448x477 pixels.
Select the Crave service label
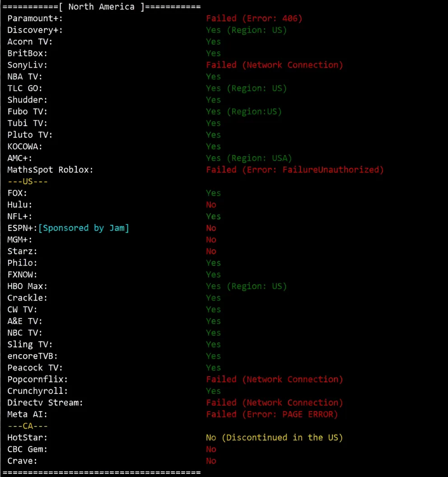22,461
